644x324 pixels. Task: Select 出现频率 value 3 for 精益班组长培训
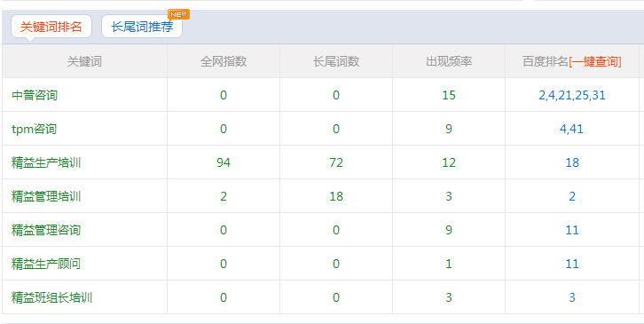pos(449,297)
